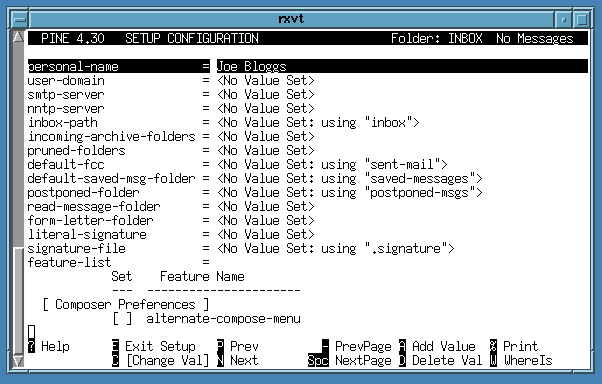Click the % Print command

coord(514,347)
